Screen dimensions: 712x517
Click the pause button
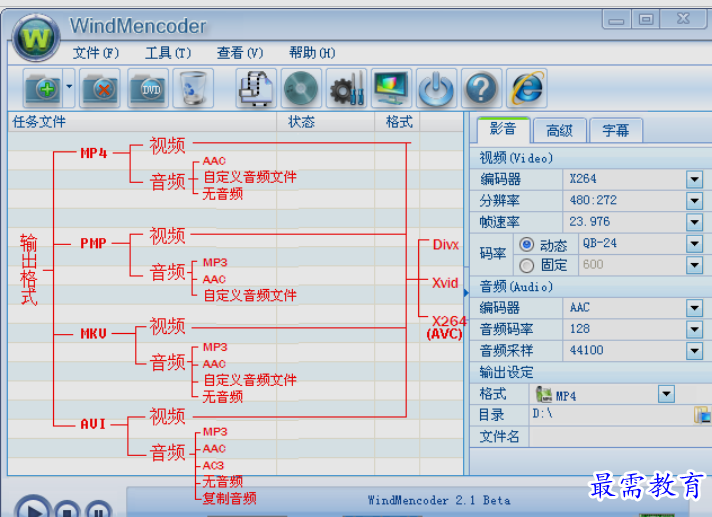coord(99,509)
